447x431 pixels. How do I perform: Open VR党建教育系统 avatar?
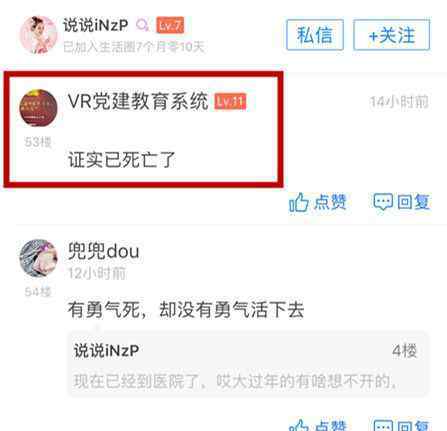tap(39, 108)
